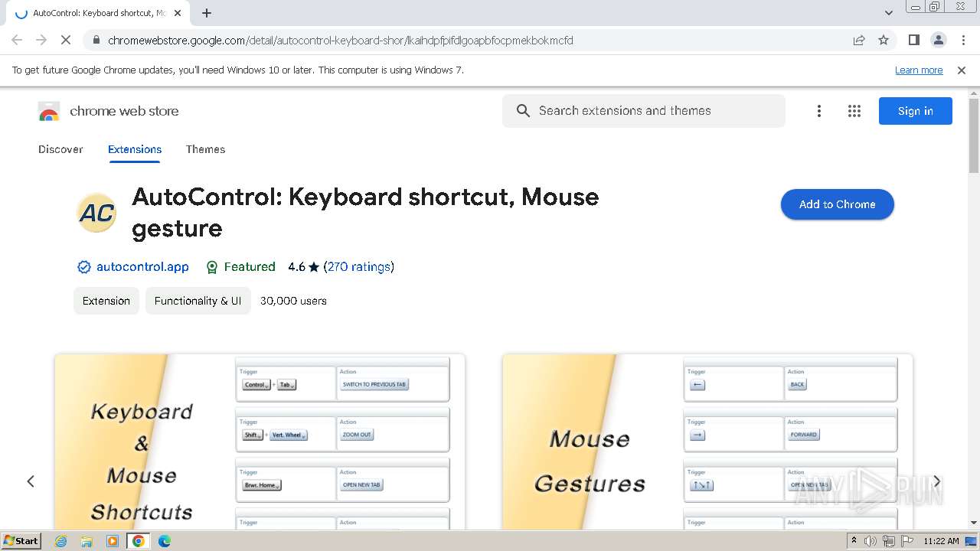The height and width of the screenshot is (551, 980).
Task: Dismiss the Chrome update notice
Action: click(962, 70)
